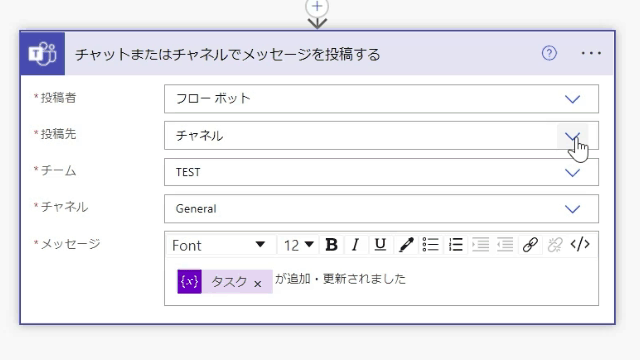This screenshot has width=640, height=360.
Task: Expand the チーム dropdown chevron
Action: click(x=572, y=173)
